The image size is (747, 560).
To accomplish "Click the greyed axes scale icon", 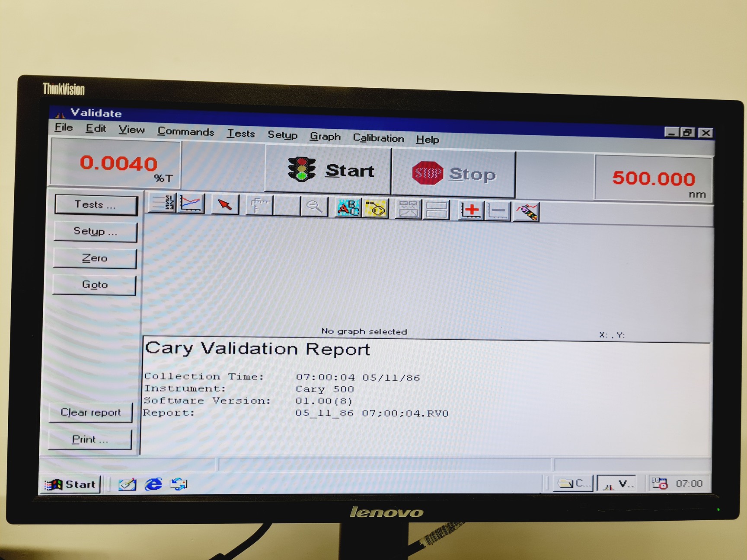I will 259,205.
